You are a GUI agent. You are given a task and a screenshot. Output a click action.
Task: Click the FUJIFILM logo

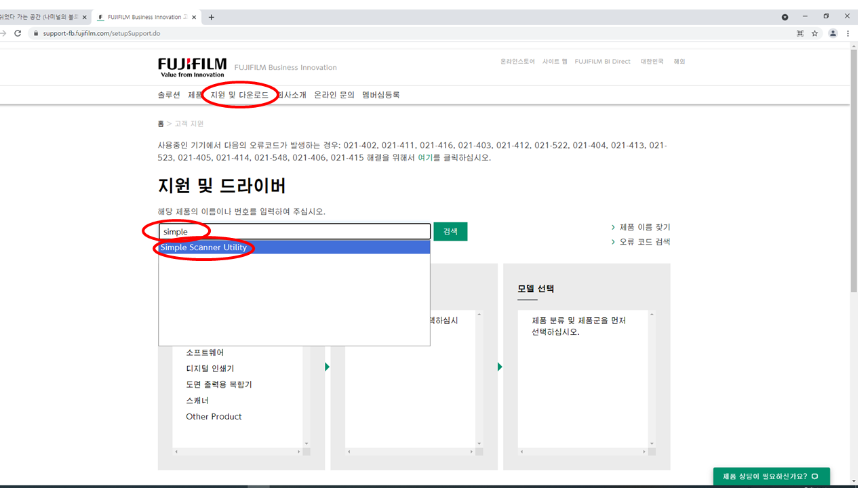click(193, 67)
